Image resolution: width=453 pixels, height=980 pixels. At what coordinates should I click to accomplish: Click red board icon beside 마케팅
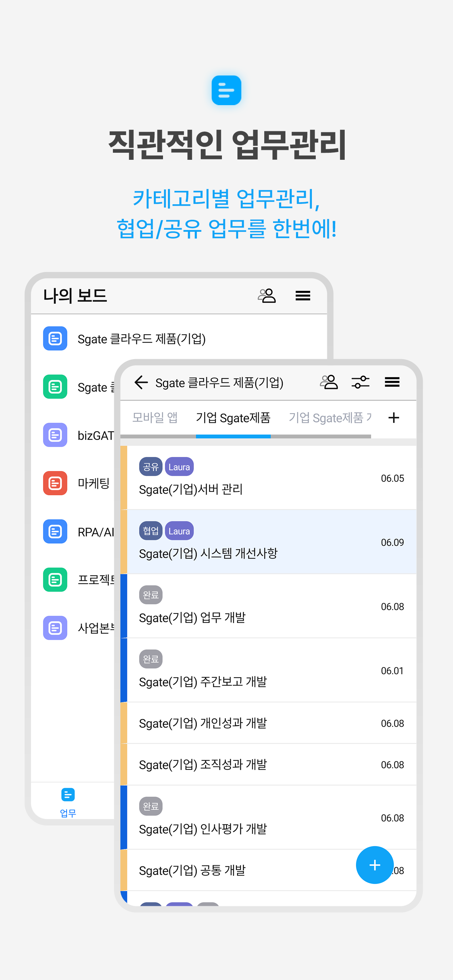point(55,483)
